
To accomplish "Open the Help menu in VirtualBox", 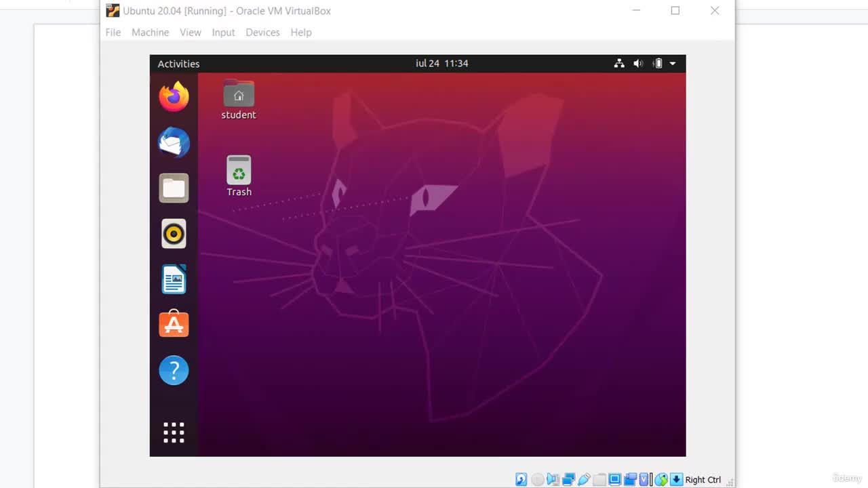I will 301,33.
